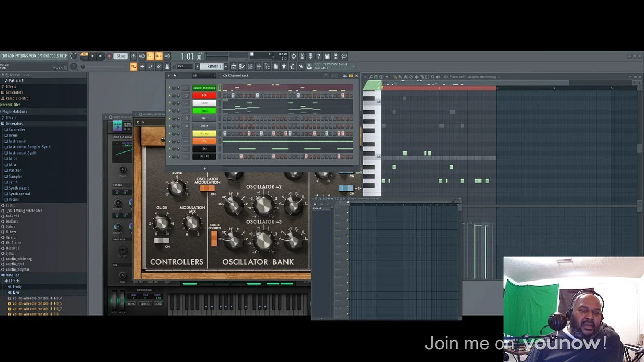
Task: Select the Lead channel button
Action: point(204,103)
